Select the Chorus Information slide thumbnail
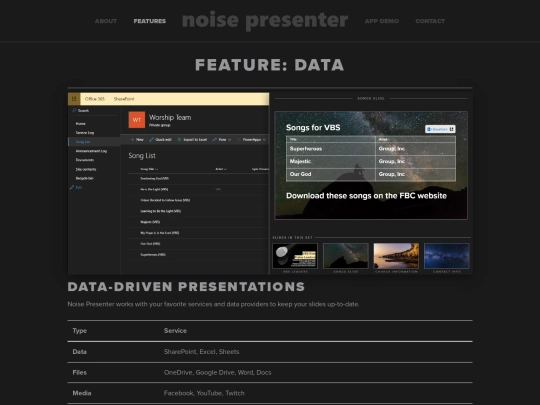This screenshot has height=405, width=540. click(396, 256)
